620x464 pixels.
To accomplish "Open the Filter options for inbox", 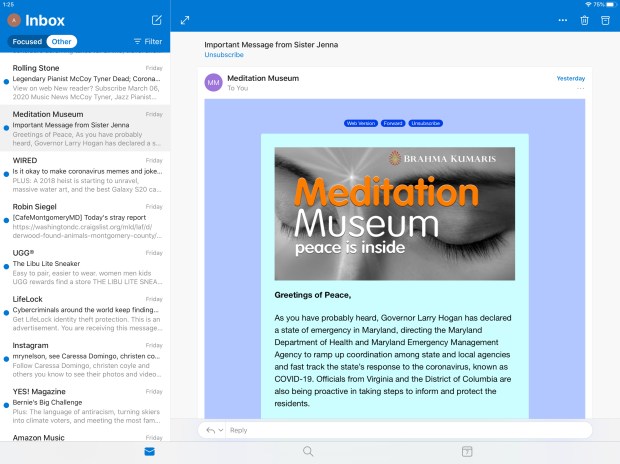I will coord(147,42).
